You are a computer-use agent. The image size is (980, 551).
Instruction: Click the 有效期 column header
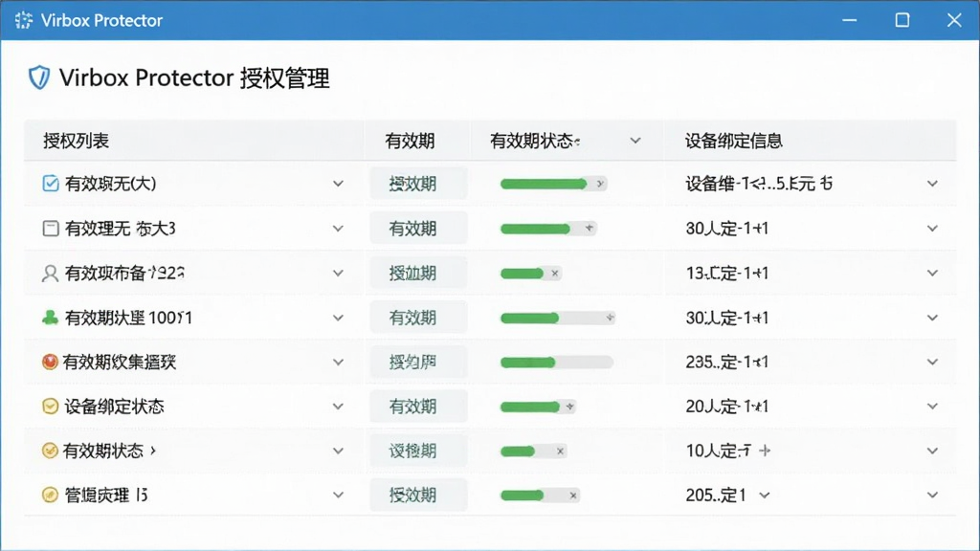coord(410,141)
